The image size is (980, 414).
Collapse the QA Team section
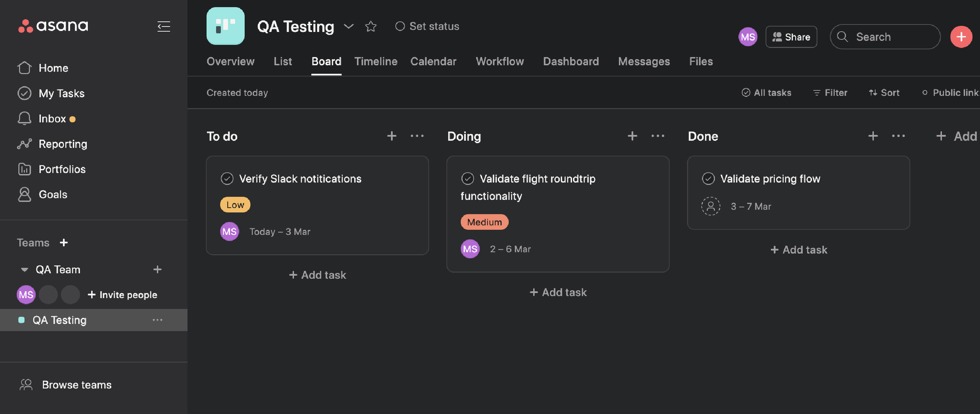(24, 270)
